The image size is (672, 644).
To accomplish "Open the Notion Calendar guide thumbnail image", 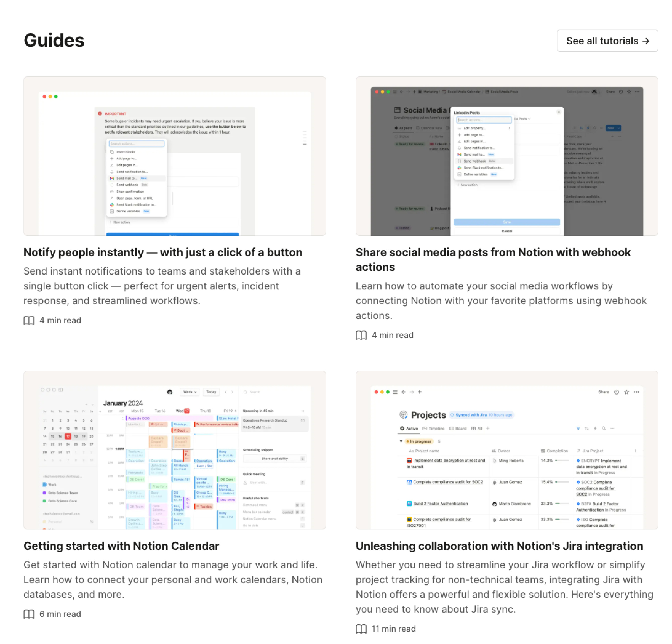I will [174, 450].
